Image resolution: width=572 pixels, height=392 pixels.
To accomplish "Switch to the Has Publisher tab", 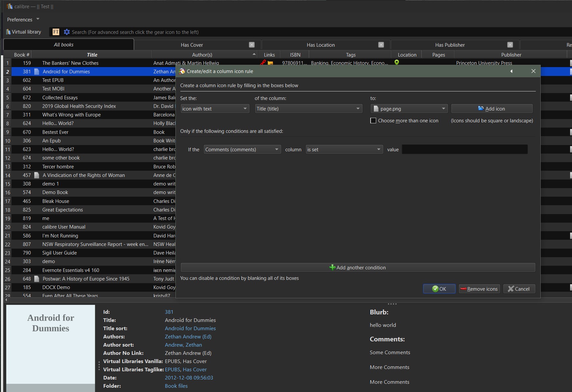I will [450, 45].
